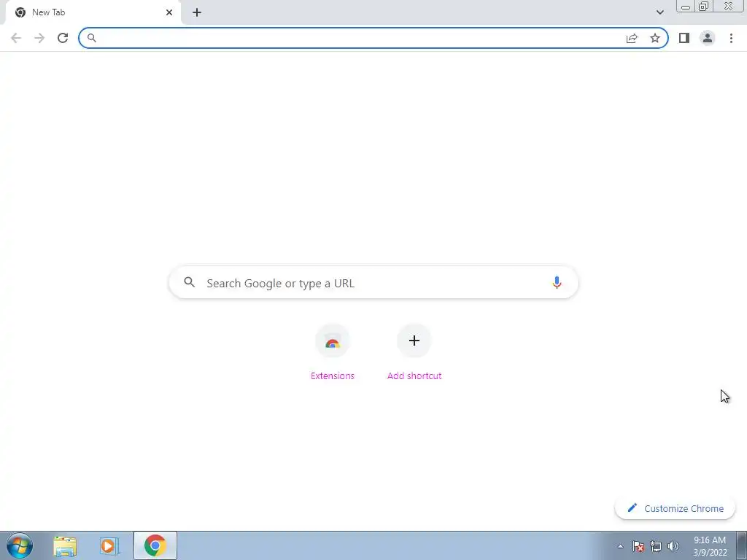The width and height of the screenshot is (747, 560).
Task: Click the Show desktop button
Action: click(x=742, y=545)
